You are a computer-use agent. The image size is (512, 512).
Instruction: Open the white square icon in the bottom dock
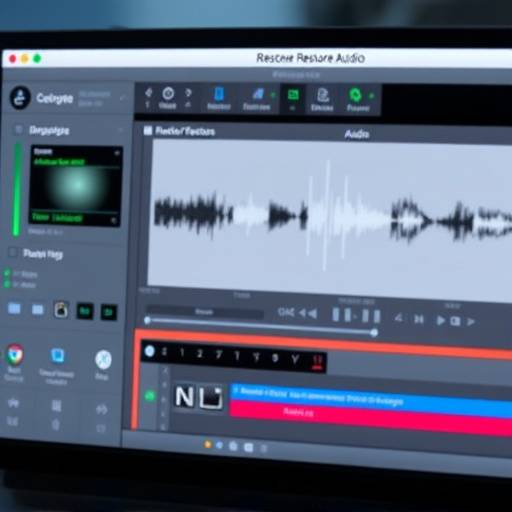click(x=249, y=447)
